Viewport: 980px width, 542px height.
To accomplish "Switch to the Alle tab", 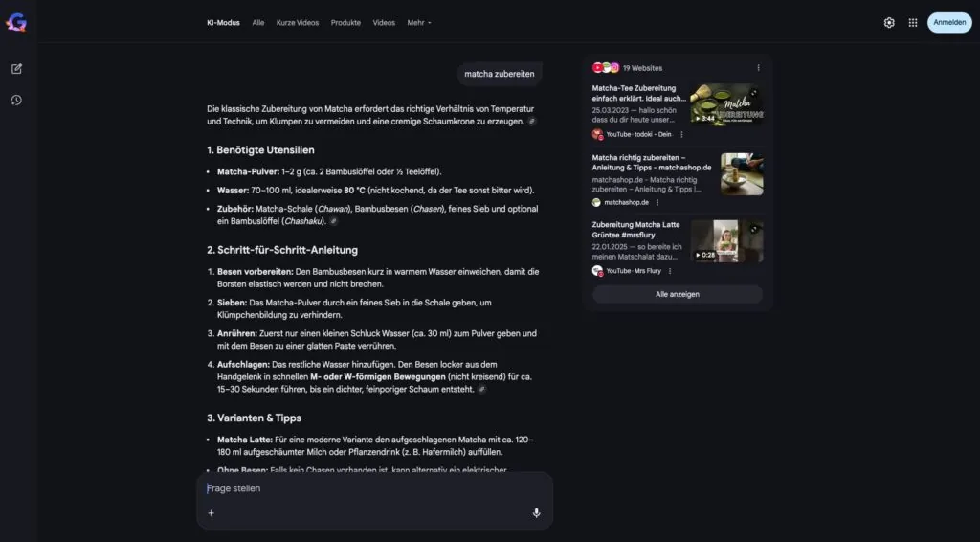I will 258,23.
